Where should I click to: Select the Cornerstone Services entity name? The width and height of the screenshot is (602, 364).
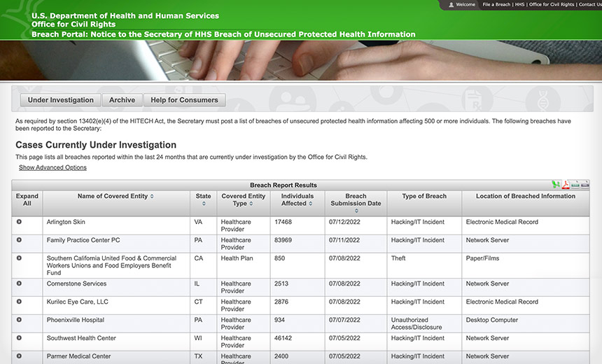pos(76,283)
